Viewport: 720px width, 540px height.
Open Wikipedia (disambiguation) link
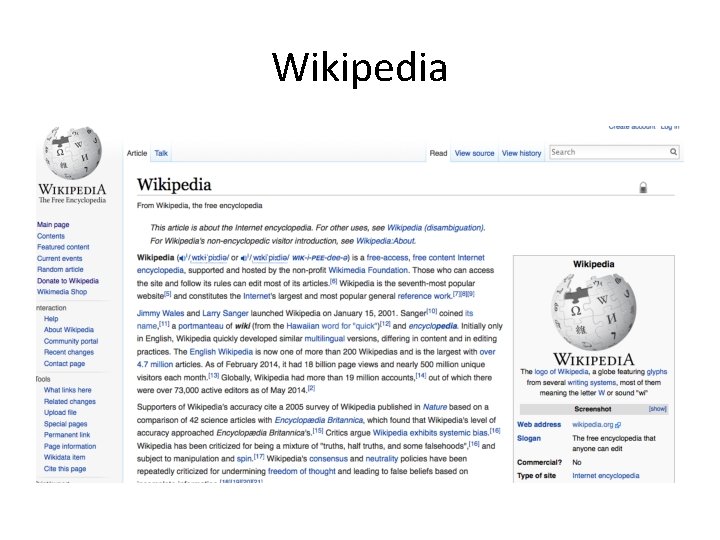tap(435, 228)
